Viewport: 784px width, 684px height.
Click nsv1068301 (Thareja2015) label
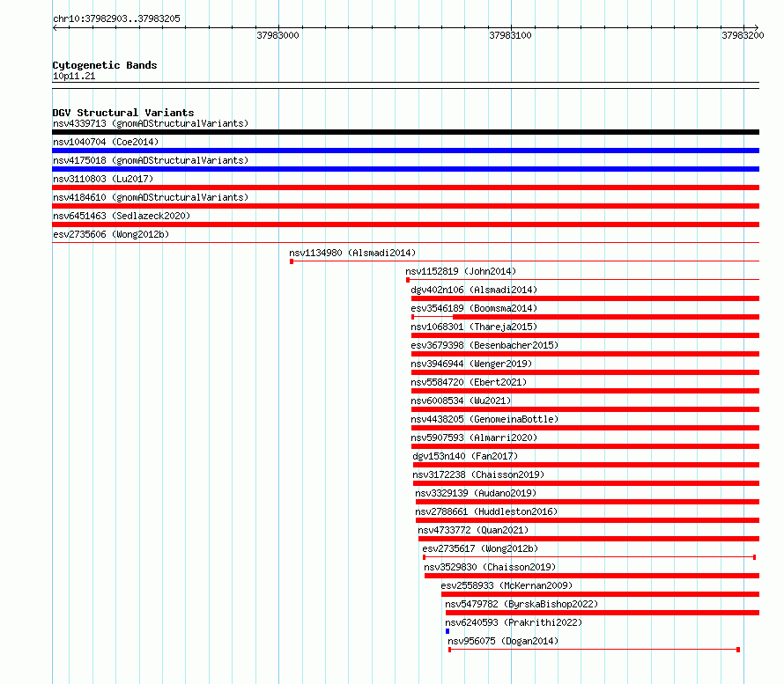tap(474, 327)
